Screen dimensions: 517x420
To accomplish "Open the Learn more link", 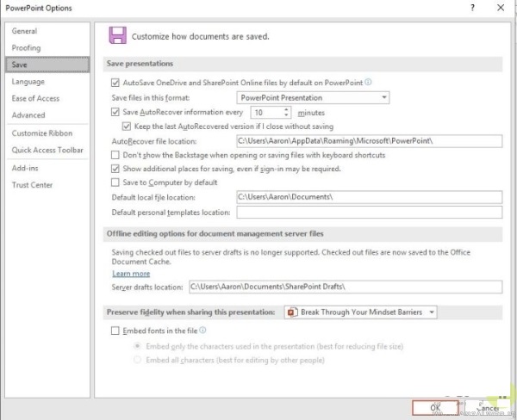I will [131, 274].
